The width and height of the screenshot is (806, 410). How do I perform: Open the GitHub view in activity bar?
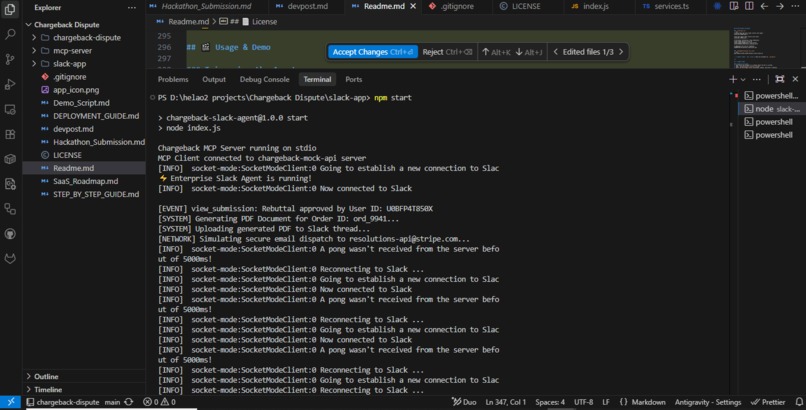point(10,234)
